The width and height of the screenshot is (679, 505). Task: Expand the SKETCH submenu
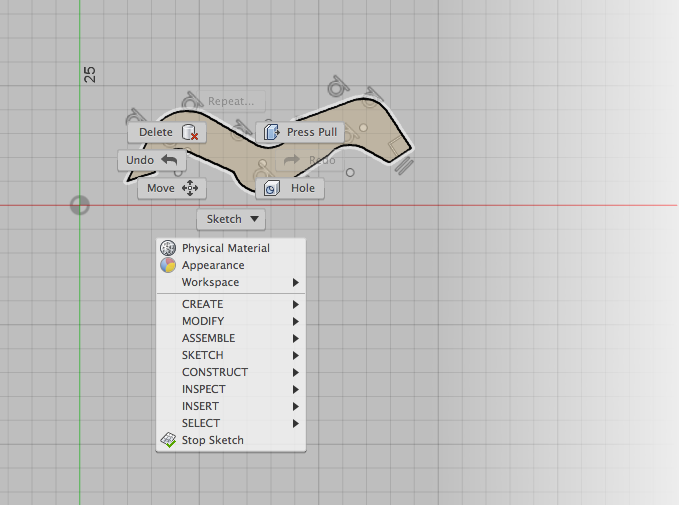pyautogui.click(x=231, y=355)
